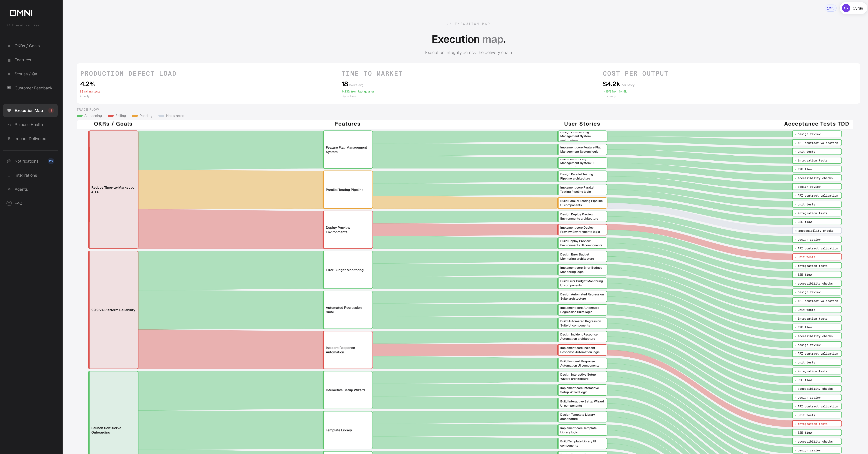Click the Production Defect Load metric card
Screen dimensions: 868x454
pyautogui.click(x=207, y=84)
